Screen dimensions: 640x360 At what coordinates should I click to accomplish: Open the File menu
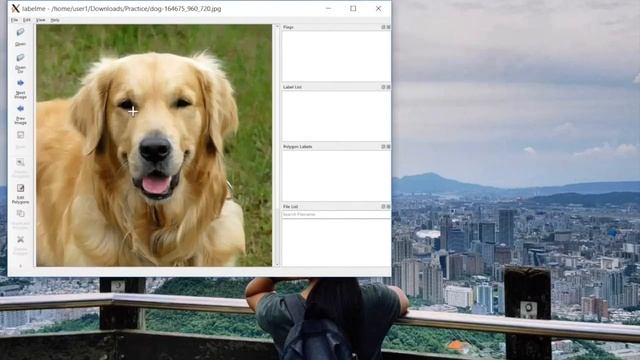tap(14, 20)
